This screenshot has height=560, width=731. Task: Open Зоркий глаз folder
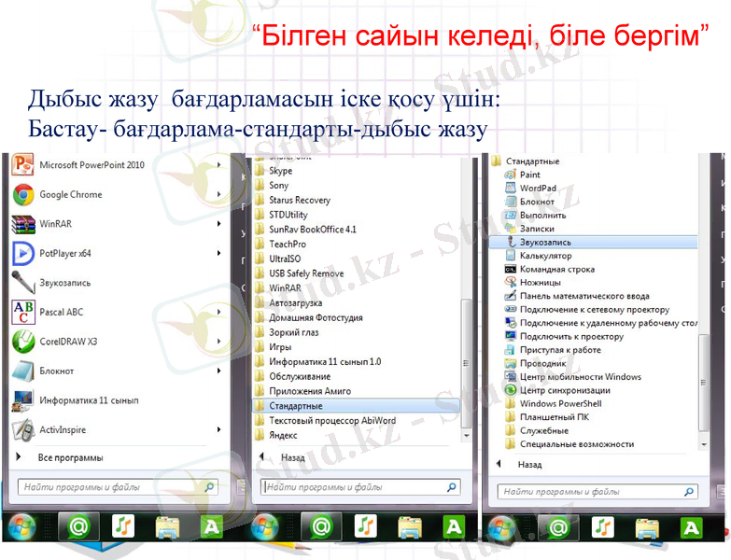288,332
